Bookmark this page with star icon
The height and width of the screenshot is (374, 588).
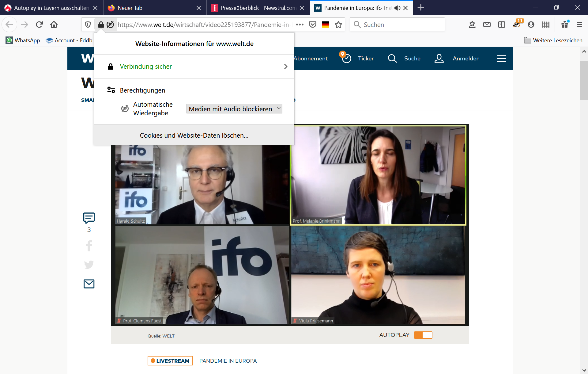(338, 25)
